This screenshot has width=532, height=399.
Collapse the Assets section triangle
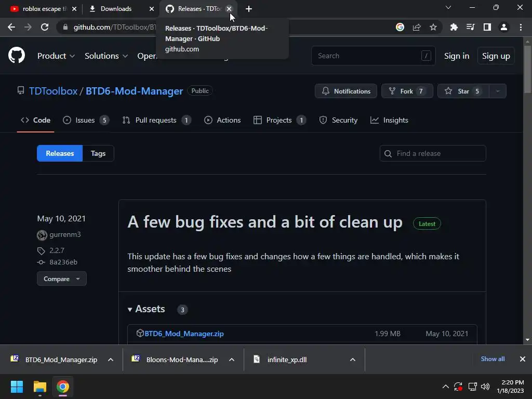(x=130, y=310)
